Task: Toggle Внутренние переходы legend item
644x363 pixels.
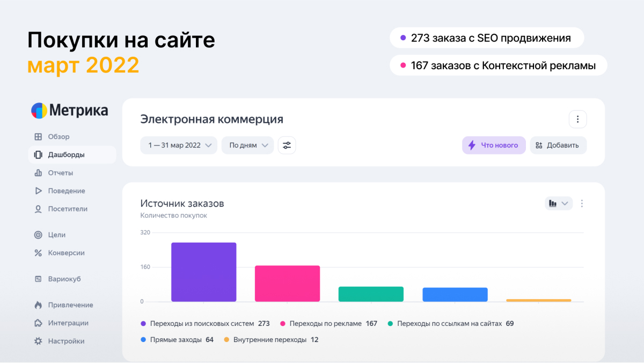Action: 271,340
